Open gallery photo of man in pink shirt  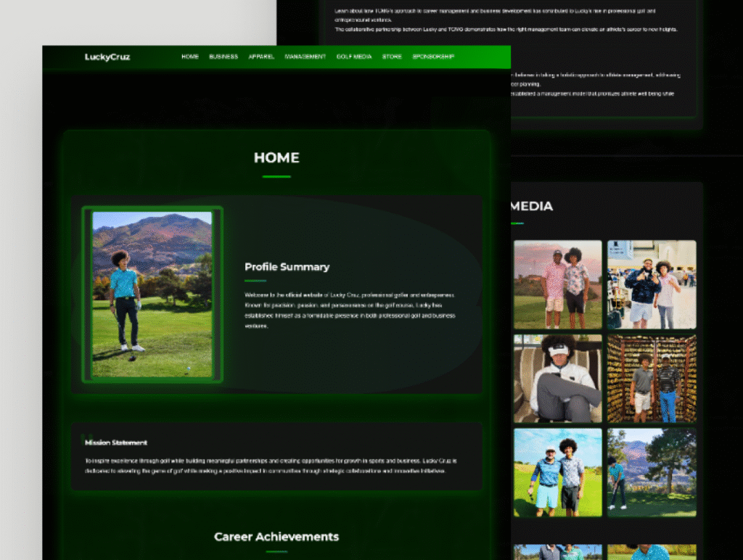click(x=557, y=284)
